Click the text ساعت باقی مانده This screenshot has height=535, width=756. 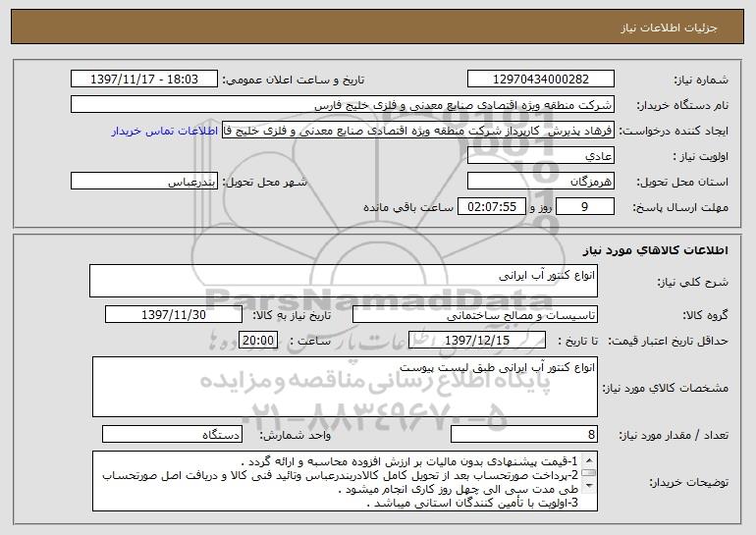point(408,207)
